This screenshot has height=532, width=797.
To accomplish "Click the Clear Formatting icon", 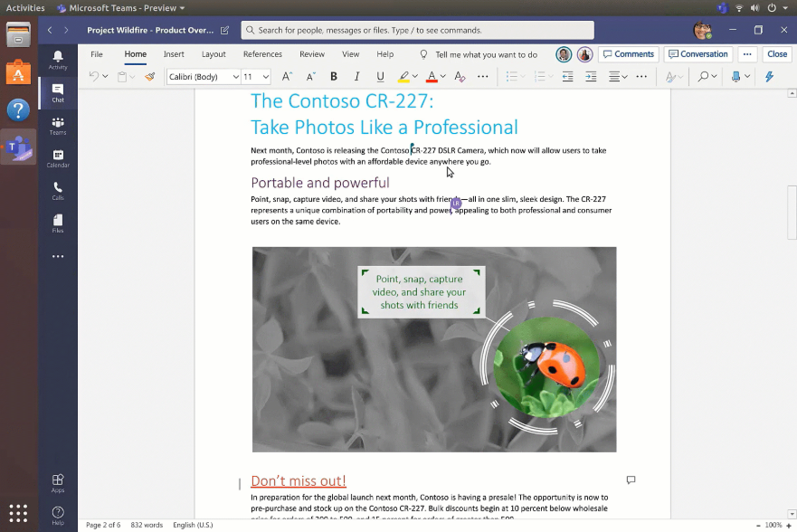I will 460,77.
